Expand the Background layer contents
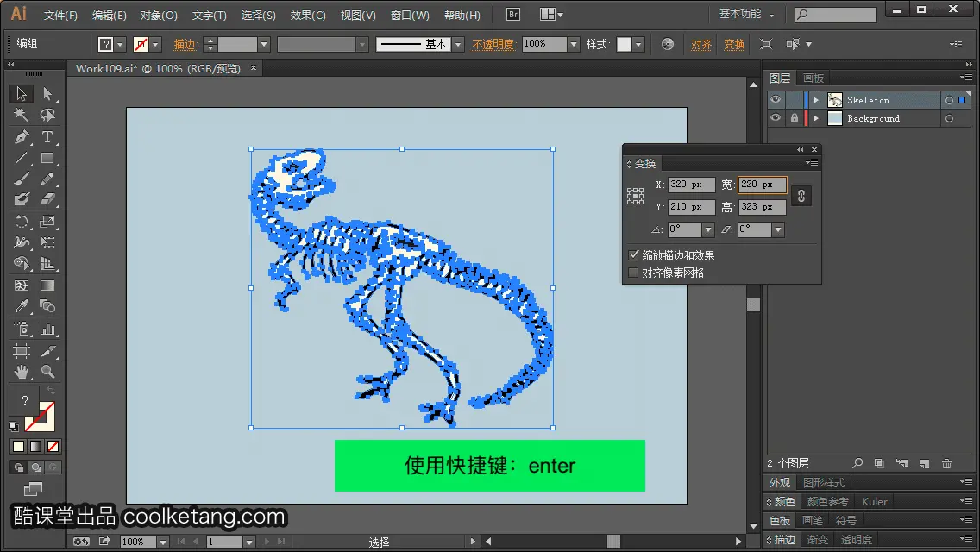The width and height of the screenshot is (980, 552). coord(815,118)
